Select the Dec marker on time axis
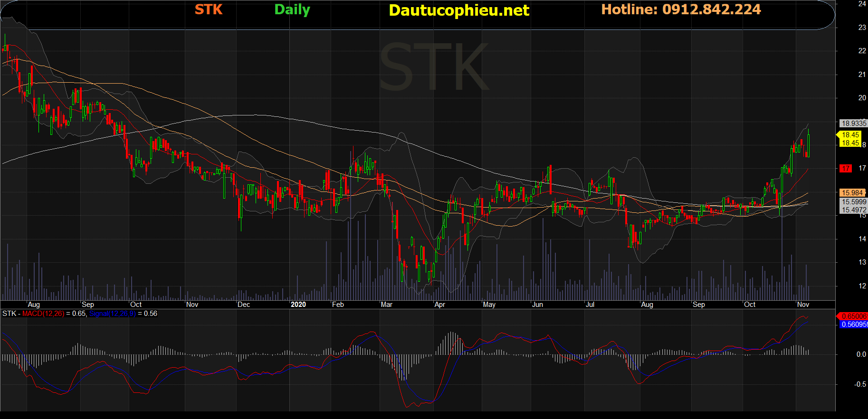The image size is (868, 419). pyautogui.click(x=244, y=305)
